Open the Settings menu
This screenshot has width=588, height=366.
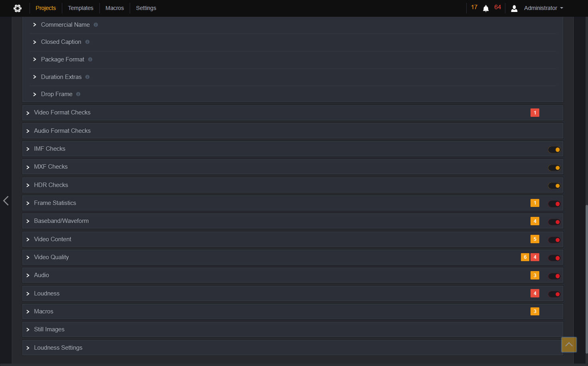[146, 8]
